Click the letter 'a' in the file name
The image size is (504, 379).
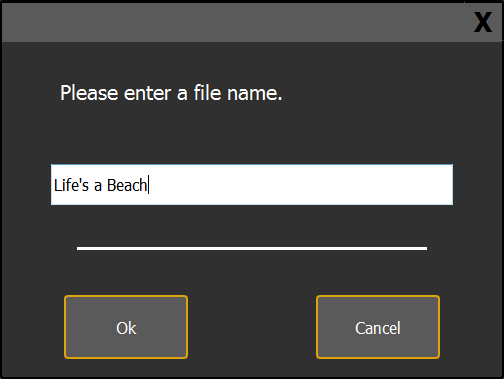98,186
